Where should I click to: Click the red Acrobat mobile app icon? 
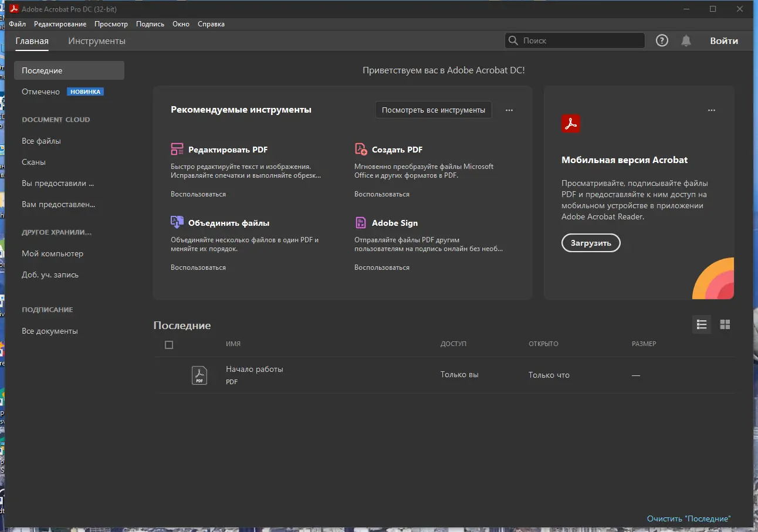[x=571, y=124]
